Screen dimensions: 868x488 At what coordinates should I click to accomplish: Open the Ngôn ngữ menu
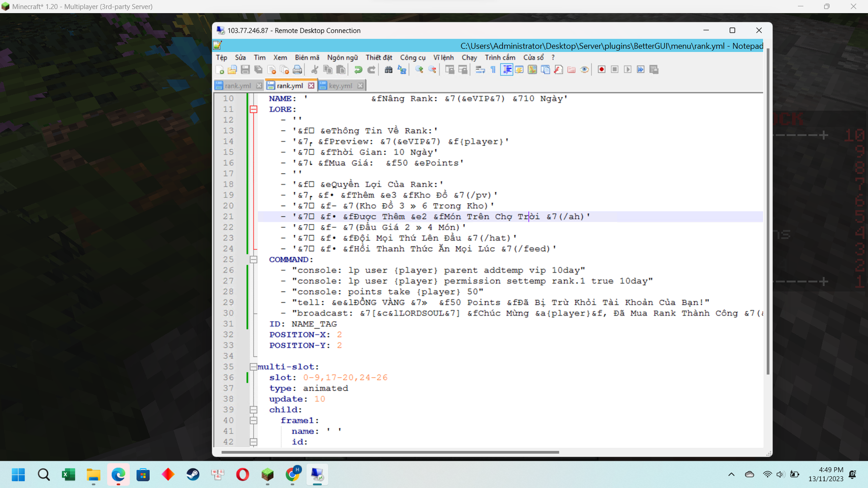[x=342, y=57]
